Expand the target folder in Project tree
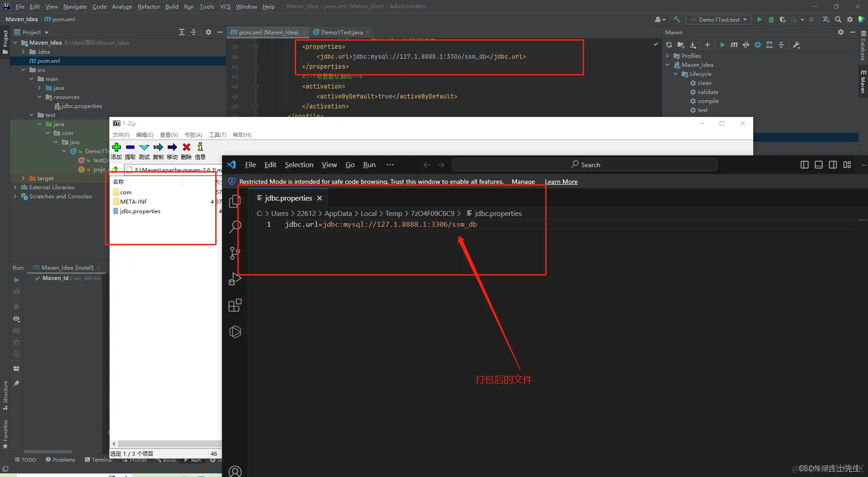 [x=23, y=178]
